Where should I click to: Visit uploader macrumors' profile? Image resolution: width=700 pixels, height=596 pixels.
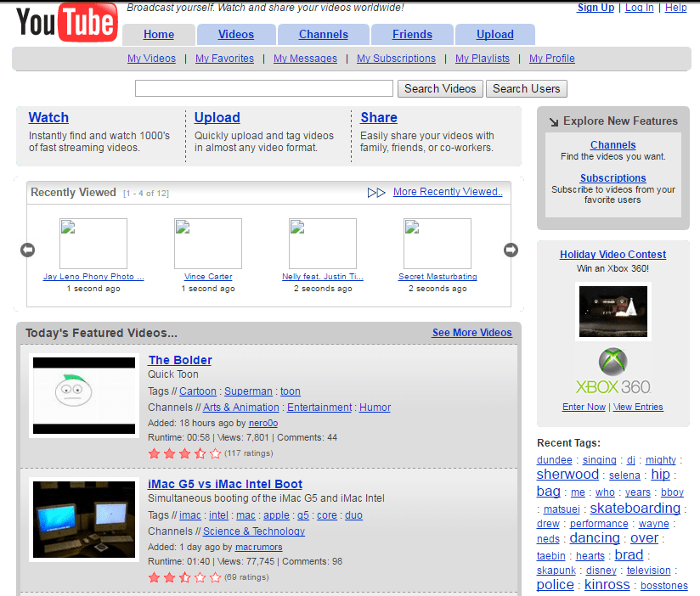(259, 547)
